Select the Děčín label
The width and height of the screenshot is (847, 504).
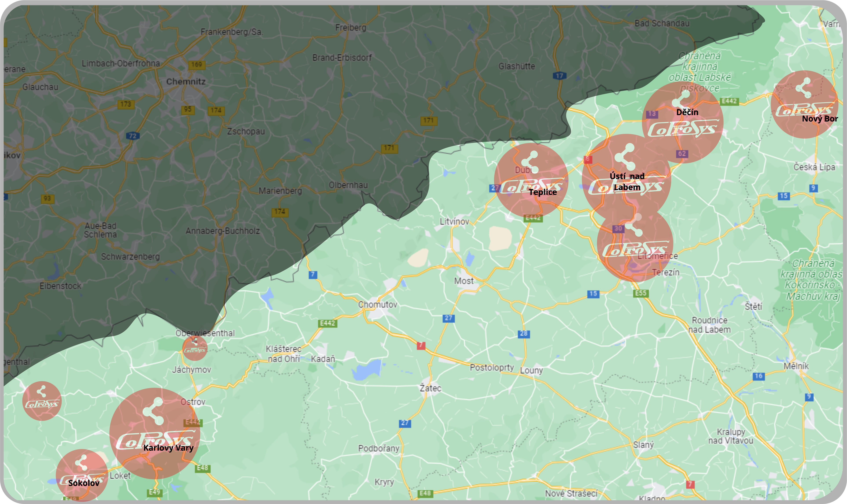click(687, 112)
